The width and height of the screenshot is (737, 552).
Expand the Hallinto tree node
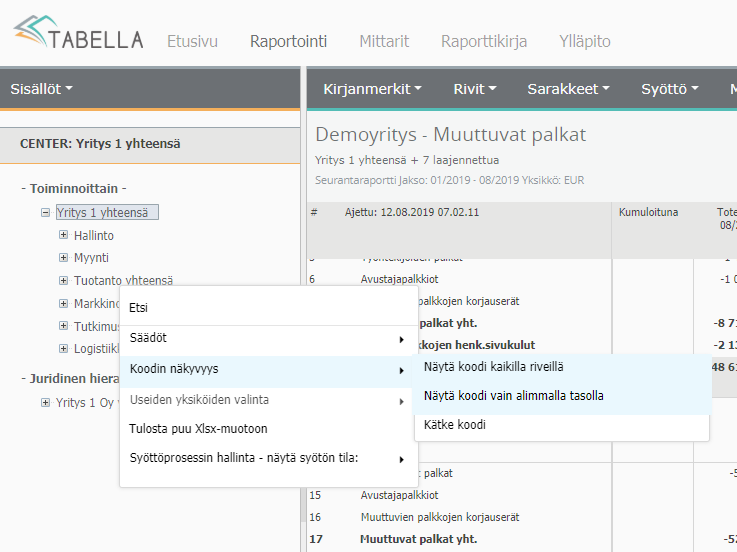(x=64, y=235)
